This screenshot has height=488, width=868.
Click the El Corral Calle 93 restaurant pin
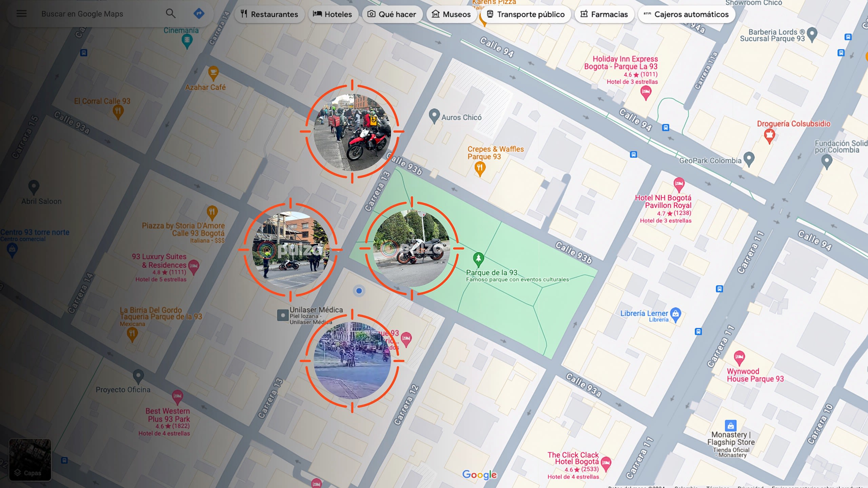tap(118, 112)
